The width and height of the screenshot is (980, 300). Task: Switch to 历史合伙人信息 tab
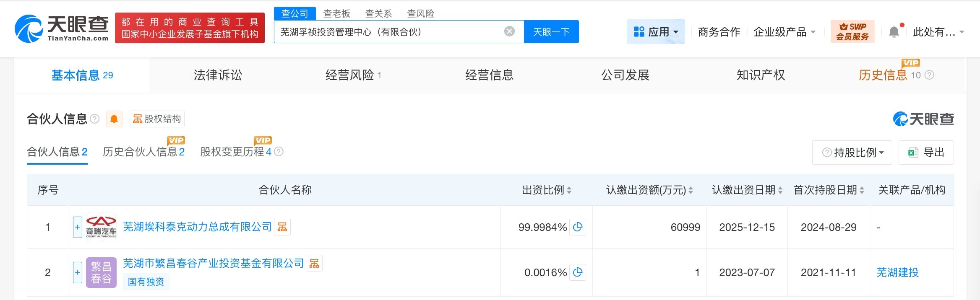pos(143,152)
